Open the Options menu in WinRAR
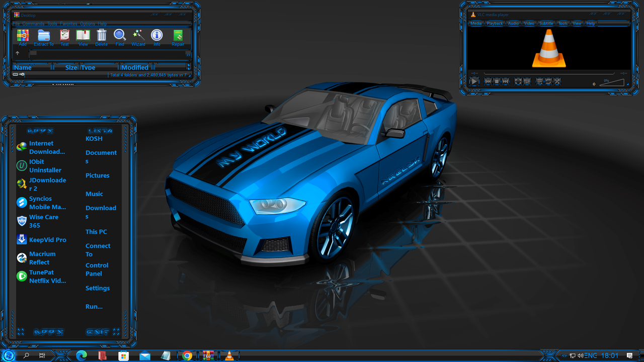 (x=88, y=24)
